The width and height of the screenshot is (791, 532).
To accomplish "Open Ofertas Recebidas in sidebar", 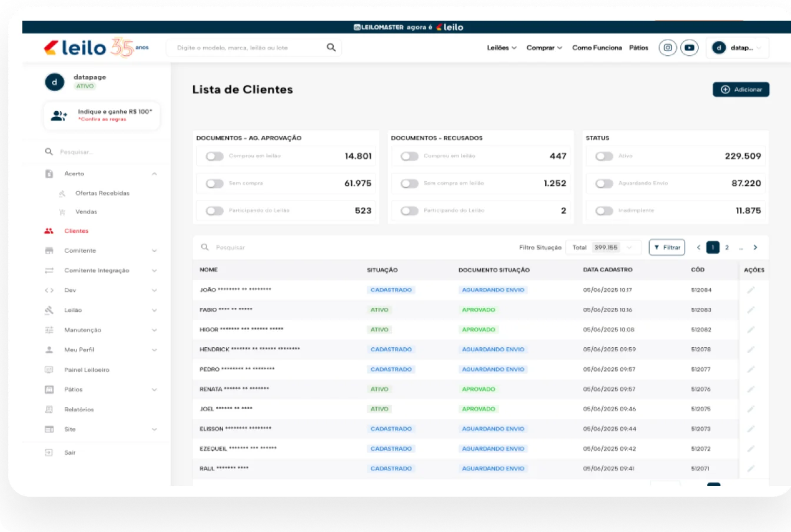I will 102,193.
